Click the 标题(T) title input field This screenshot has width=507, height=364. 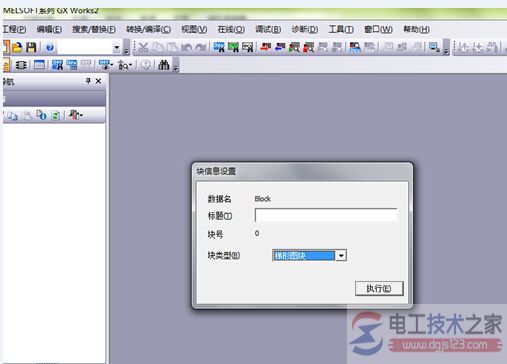click(x=326, y=215)
